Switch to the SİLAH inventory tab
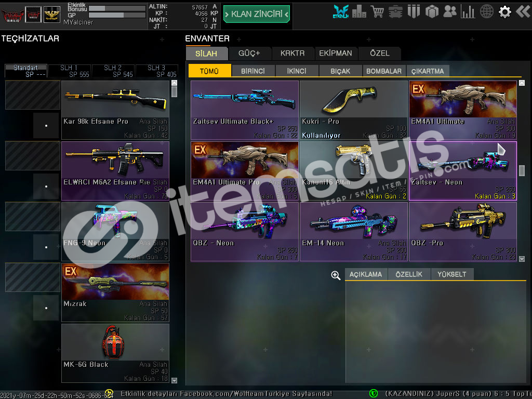Screen dimensions: 532x399 [x=206, y=54]
